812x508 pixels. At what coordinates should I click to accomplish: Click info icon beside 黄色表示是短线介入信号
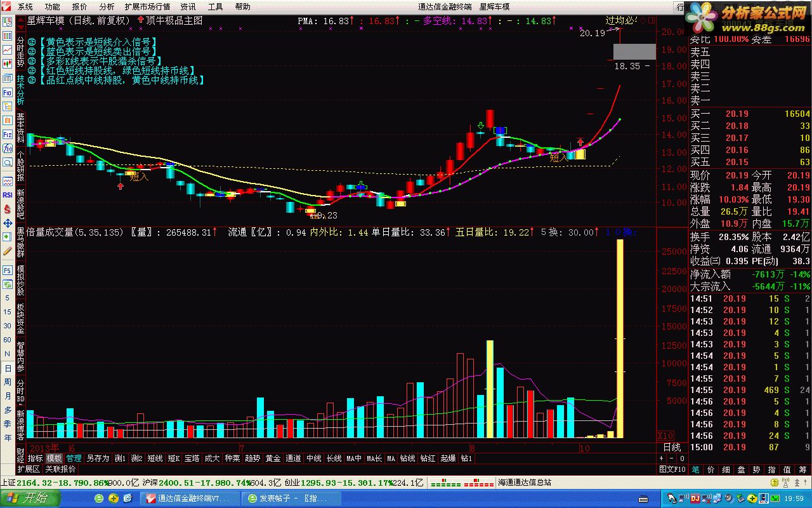32,42
